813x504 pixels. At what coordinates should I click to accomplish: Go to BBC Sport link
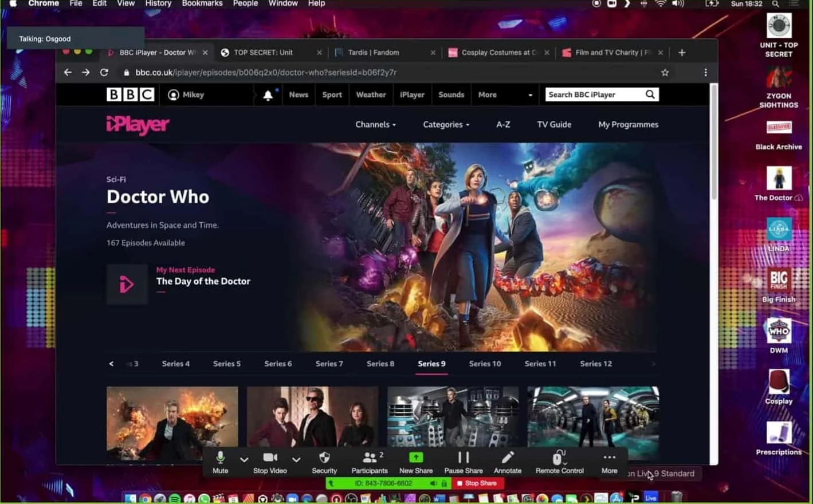[332, 95]
